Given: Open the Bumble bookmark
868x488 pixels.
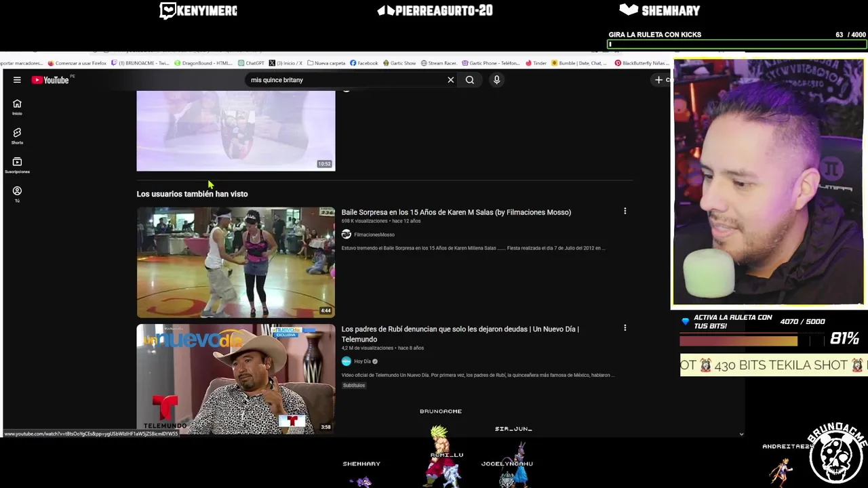Looking at the screenshot, I should tap(580, 63).
